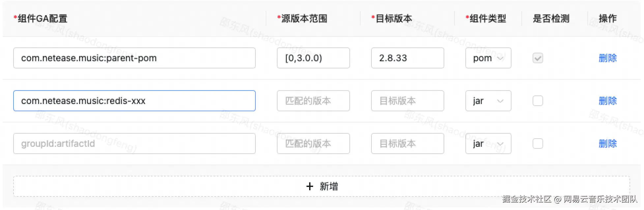Open the pom component type dropdown
Screen dimensions: 644x210
(488, 58)
